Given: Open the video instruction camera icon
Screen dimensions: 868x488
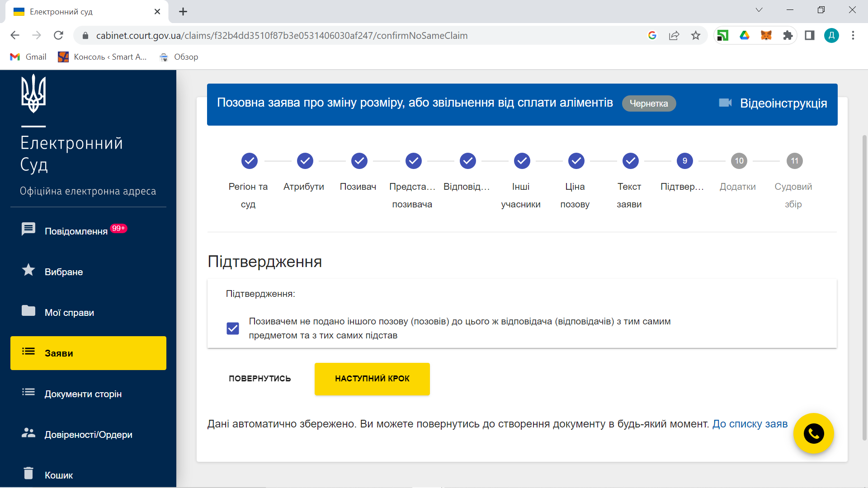Looking at the screenshot, I should pyautogui.click(x=725, y=103).
